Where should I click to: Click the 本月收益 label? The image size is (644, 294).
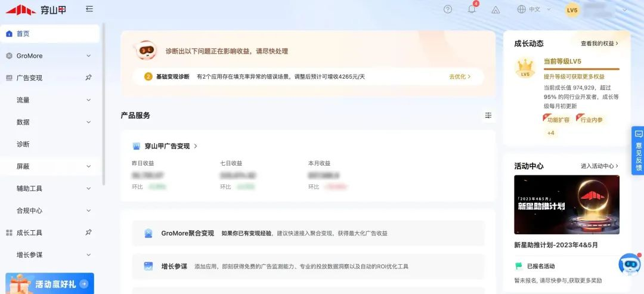click(x=320, y=163)
